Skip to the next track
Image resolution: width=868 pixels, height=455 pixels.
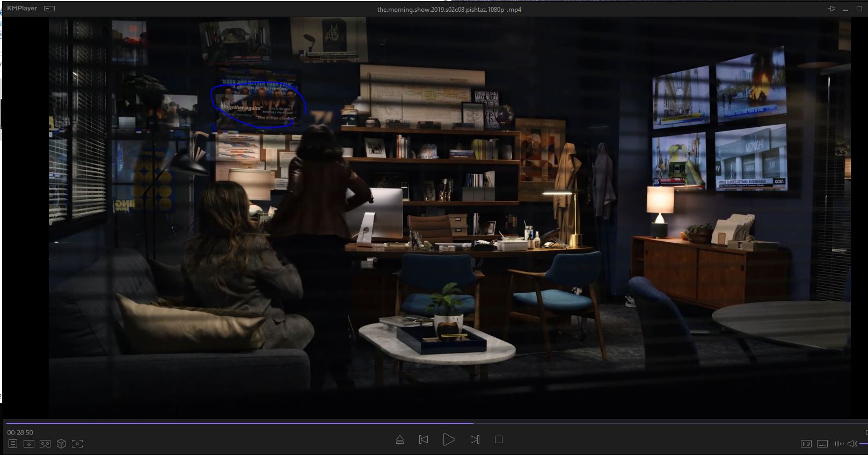(x=475, y=439)
